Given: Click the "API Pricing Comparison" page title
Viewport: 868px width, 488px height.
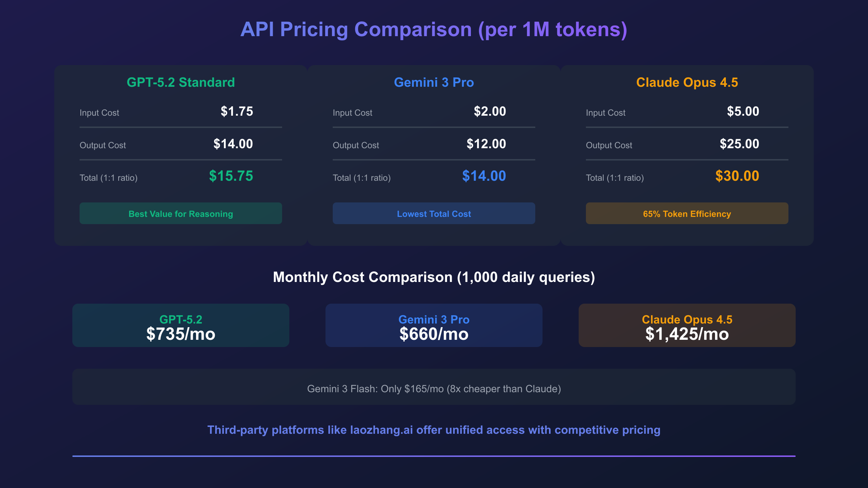Looking at the screenshot, I should pos(434,29).
